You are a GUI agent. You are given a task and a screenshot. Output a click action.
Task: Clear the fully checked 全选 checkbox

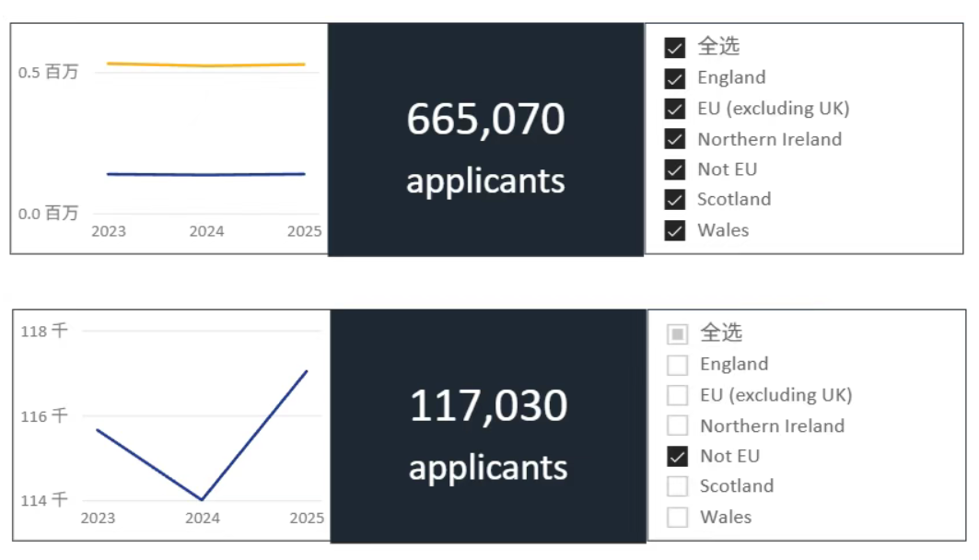675,47
